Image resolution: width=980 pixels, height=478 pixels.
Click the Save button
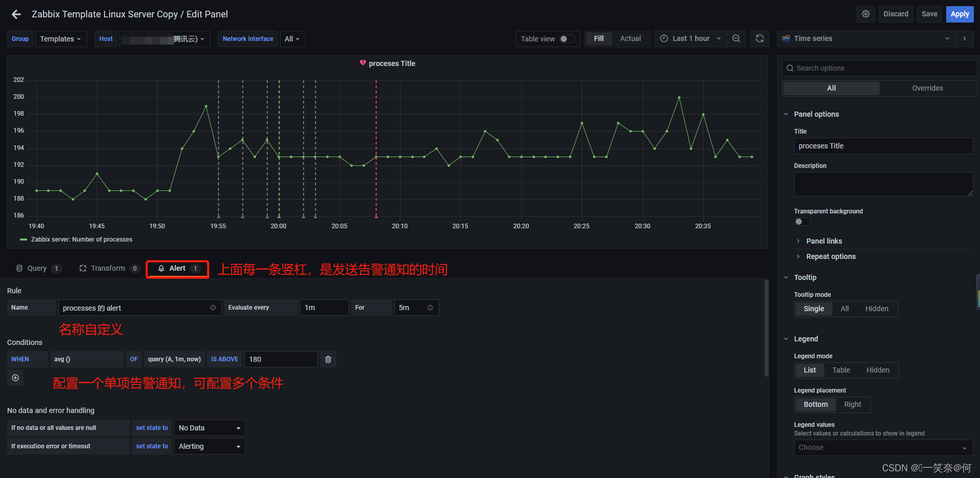click(x=929, y=14)
